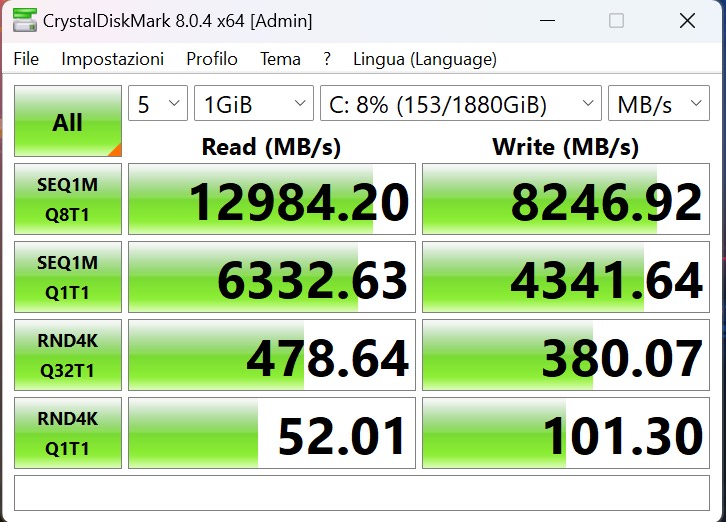
Task: Start the SEQ1M Q1T1 test
Action: click(x=68, y=277)
